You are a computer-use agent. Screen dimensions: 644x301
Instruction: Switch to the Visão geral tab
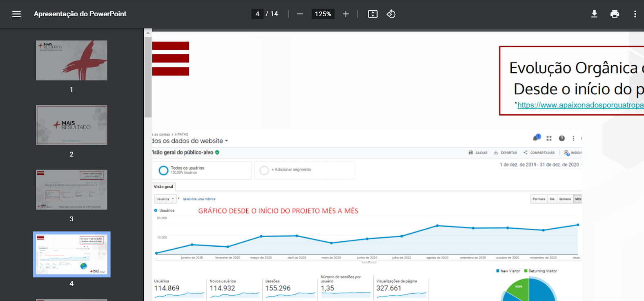coord(163,187)
